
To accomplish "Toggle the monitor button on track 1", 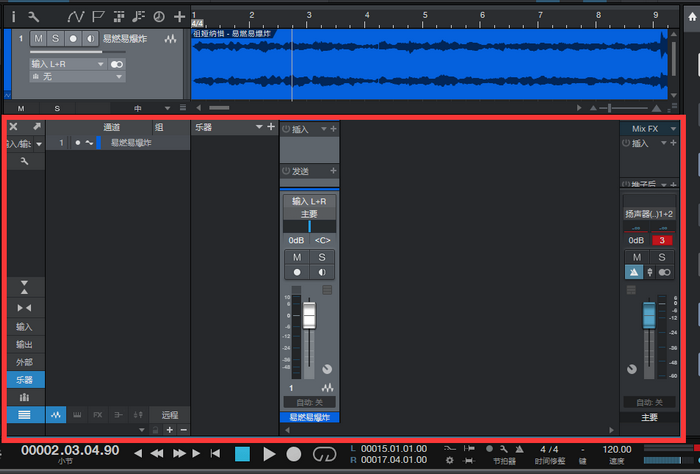I will 92,39.
